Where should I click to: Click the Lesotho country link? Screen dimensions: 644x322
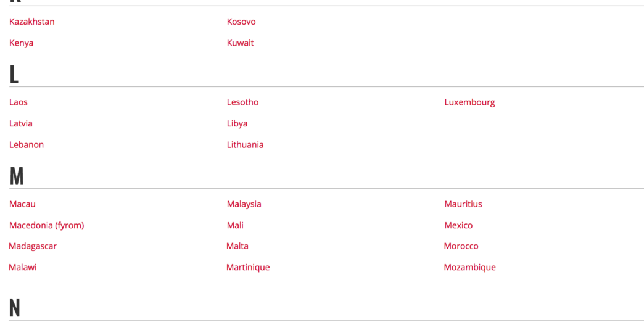[x=242, y=102]
